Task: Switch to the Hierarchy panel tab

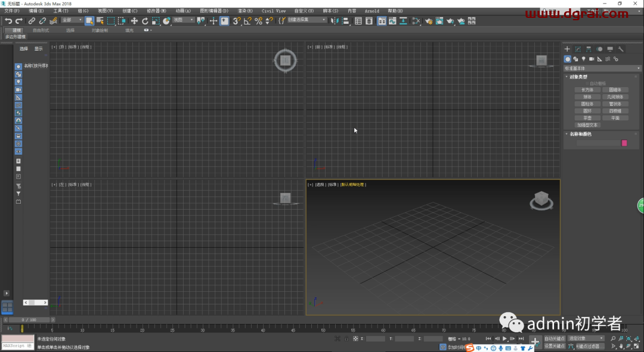Action: [x=589, y=49]
